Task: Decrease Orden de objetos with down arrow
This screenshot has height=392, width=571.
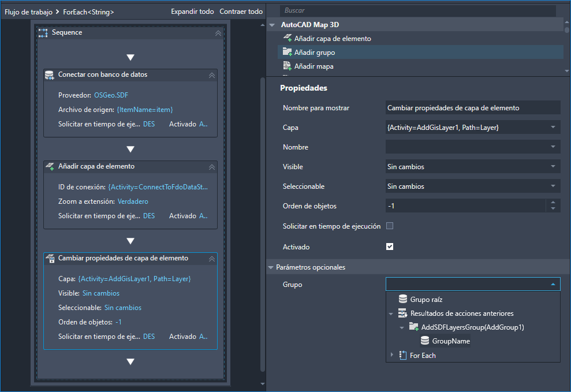Action: (553, 208)
